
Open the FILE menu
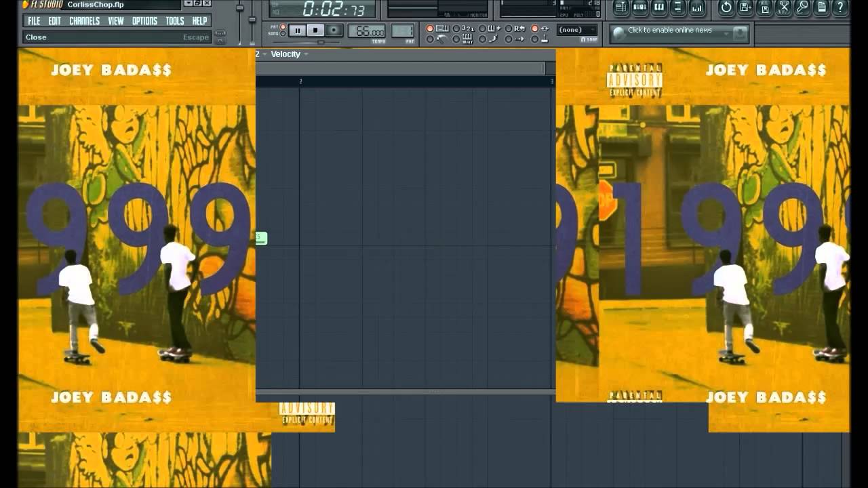click(34, 21)
